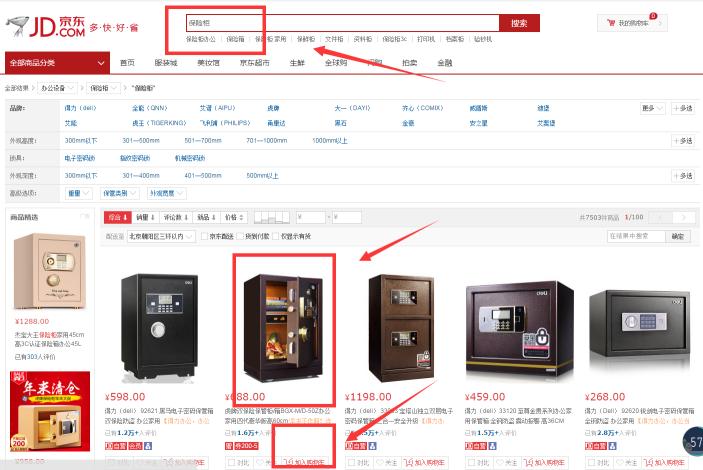
Task: Expand the 全部商品分类 category dropdown
Action: (57, 63)
